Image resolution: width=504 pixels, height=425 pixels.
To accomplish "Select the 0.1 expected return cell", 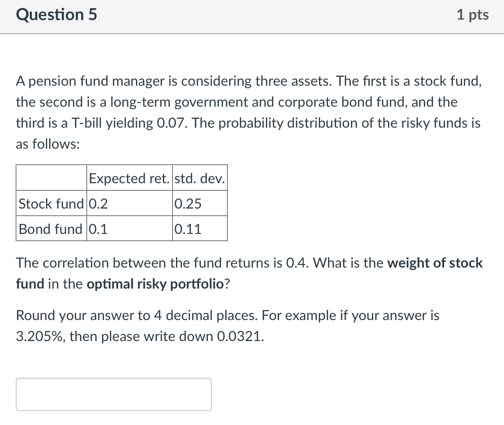I will (95, 228).
